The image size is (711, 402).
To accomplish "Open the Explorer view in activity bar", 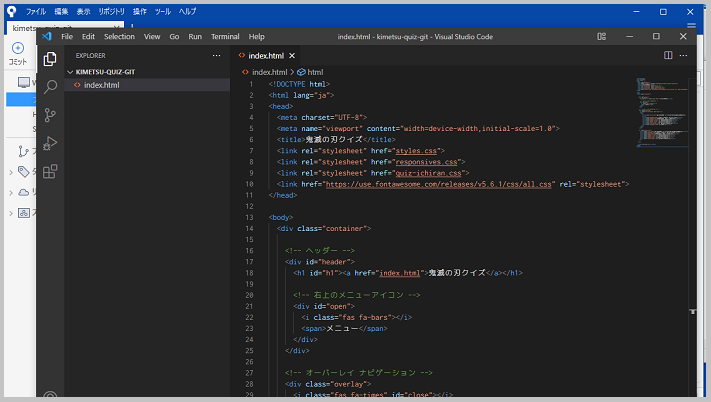I will point(50,59).
